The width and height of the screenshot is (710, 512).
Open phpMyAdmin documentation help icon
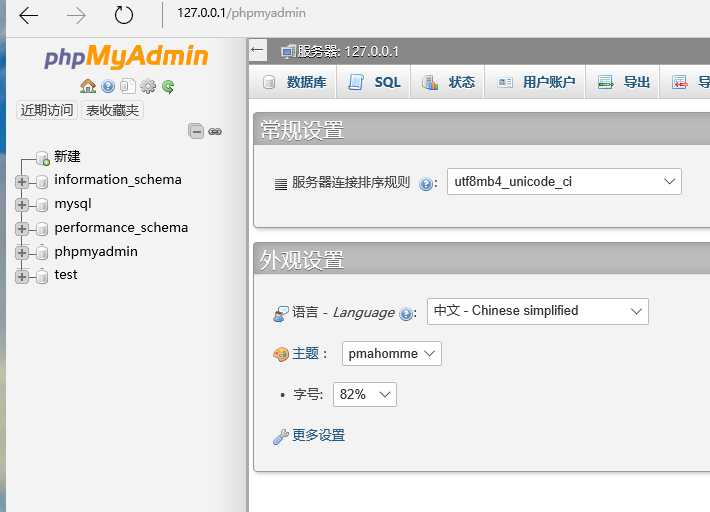point(108,86)
